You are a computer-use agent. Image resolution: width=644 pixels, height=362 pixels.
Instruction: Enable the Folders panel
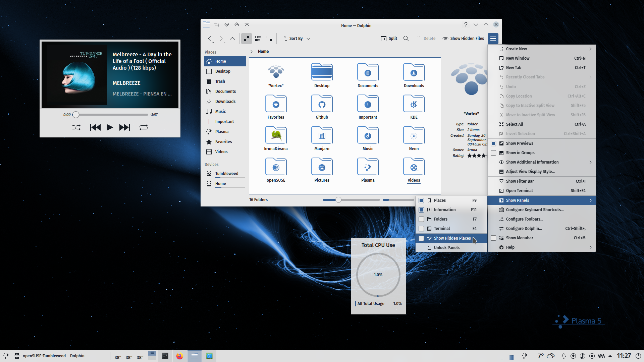(x=421, y=219)
